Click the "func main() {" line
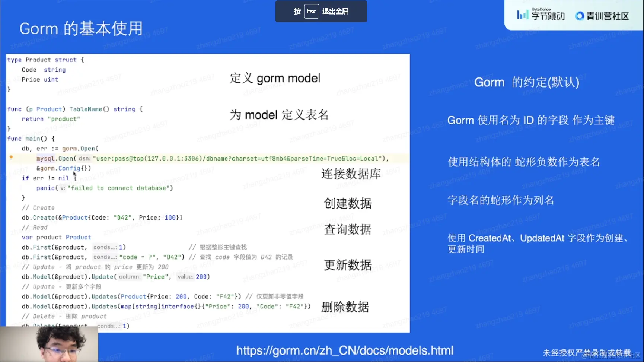 coord(31,139)
